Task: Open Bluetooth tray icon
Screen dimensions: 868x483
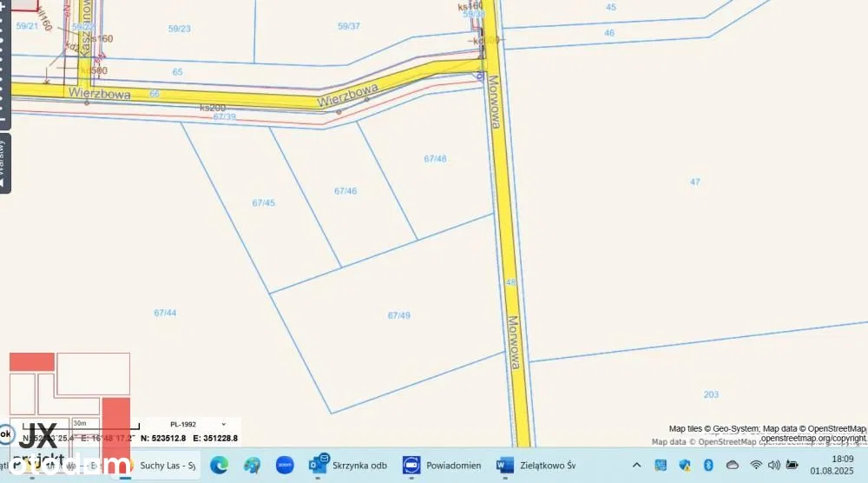Action: pyautogui.click(x=707, y=466)
